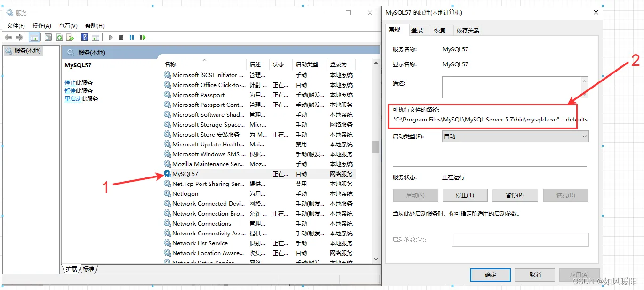This screenshot has height=290, width=644.
Task: Sort list by 状态 column header
Action: pyautogui.click(x=281, y=64)
